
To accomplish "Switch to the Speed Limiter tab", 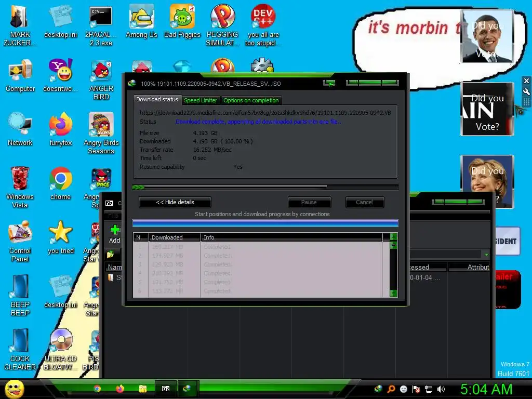I will tap(201, 100).
